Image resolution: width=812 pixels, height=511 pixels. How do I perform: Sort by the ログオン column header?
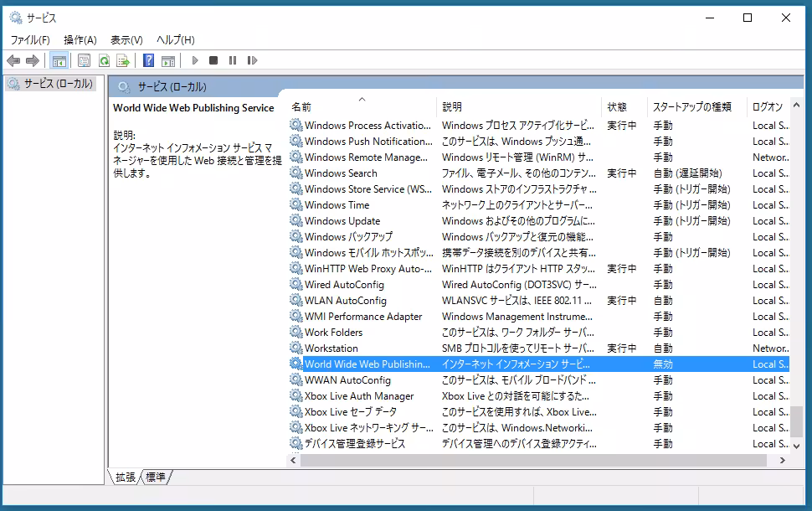coord(769,106)
